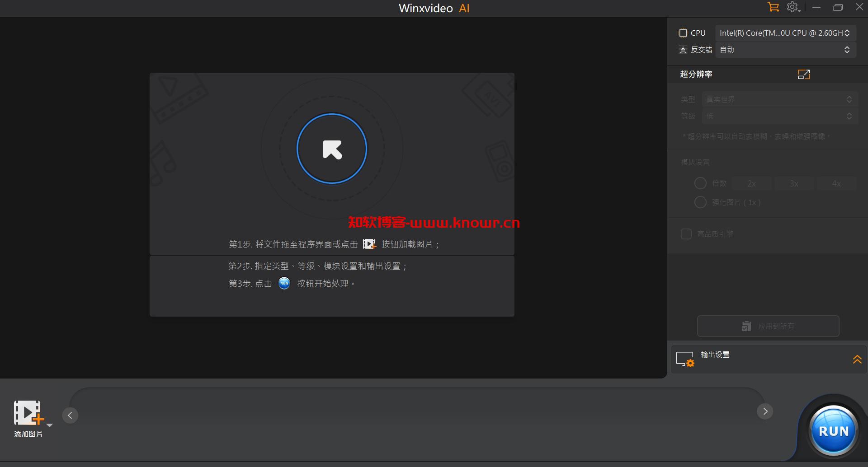Click the small RUN icon in step 3 text
Screen dimensions: 868x467
pyautogui.click(x=284, y=283)
